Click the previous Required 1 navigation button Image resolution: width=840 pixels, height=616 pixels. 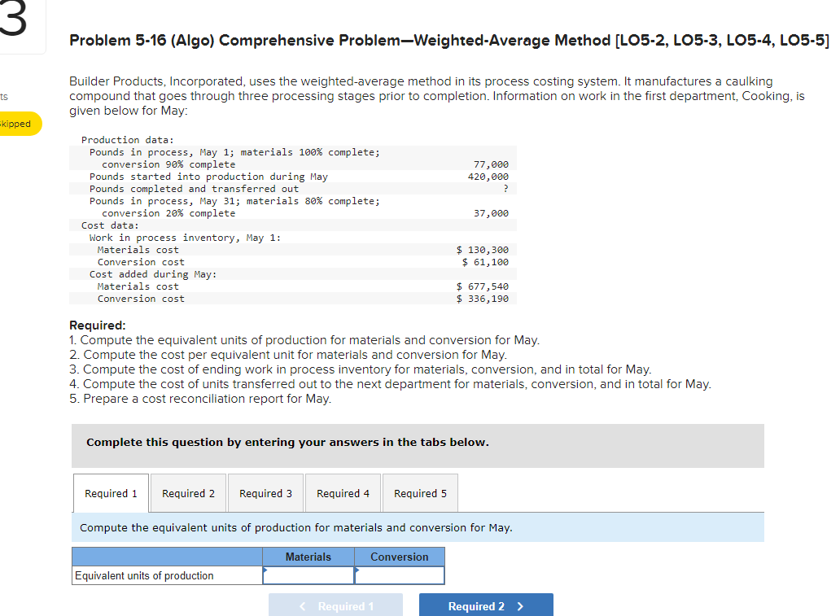click(335, 605)
